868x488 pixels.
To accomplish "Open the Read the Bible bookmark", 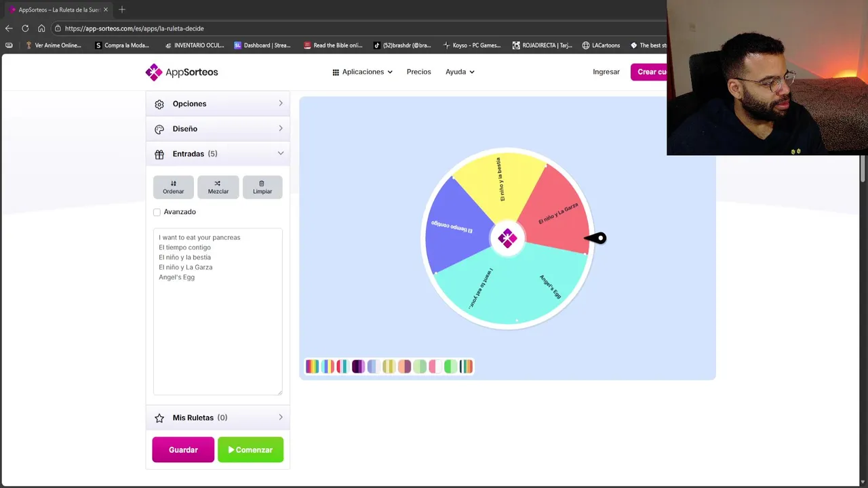I will click(333, 45).
